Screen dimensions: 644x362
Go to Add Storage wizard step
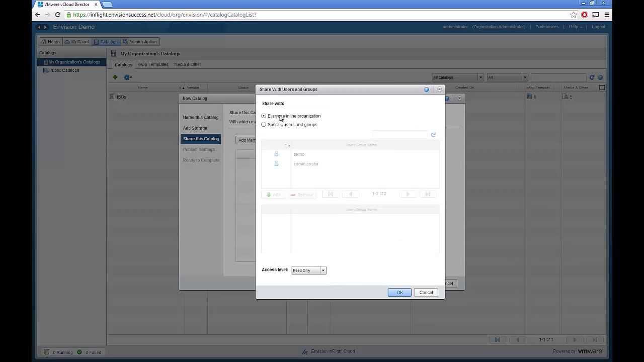tap(195, 128)
